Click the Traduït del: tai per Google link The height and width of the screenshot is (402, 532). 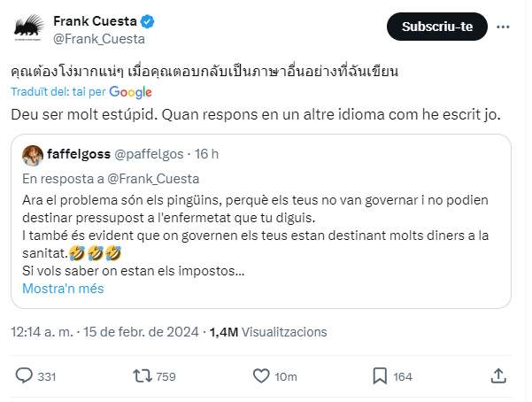(81, 92)
